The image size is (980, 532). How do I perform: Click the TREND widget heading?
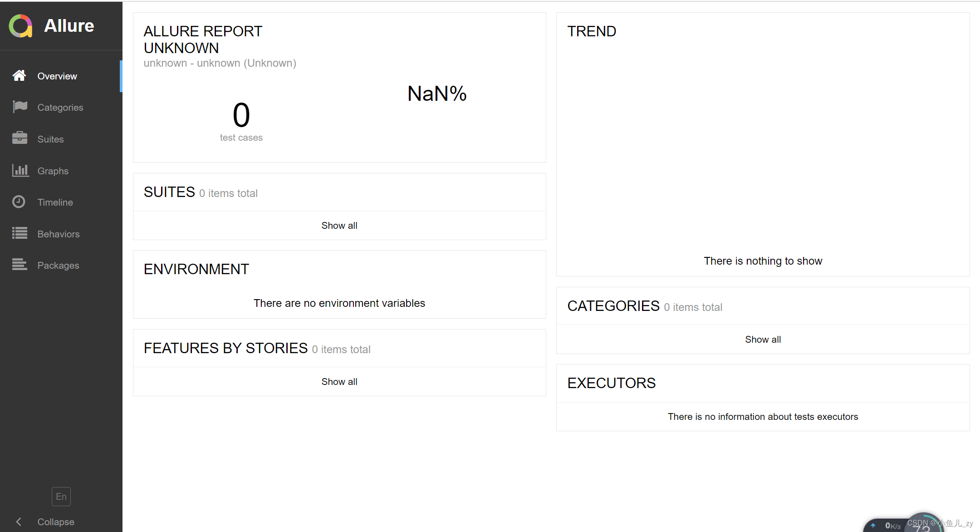pyautogui.click(x=592, y=31)
